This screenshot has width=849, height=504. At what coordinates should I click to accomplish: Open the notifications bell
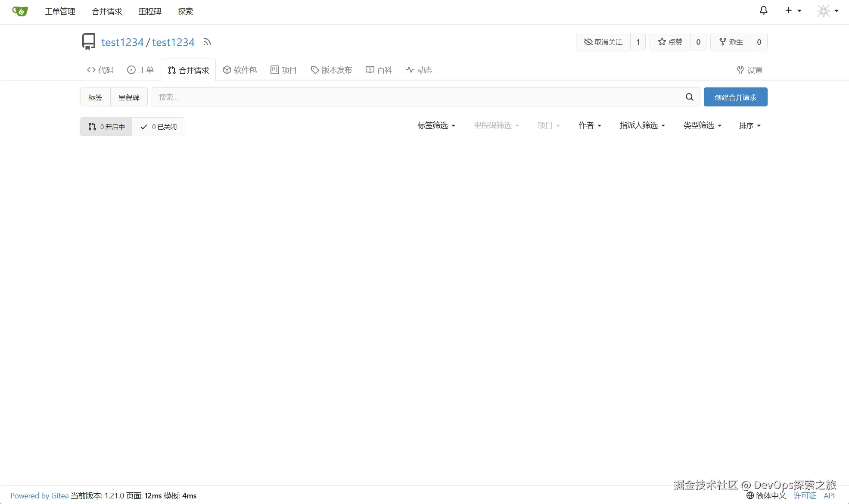tap(763, 10)
